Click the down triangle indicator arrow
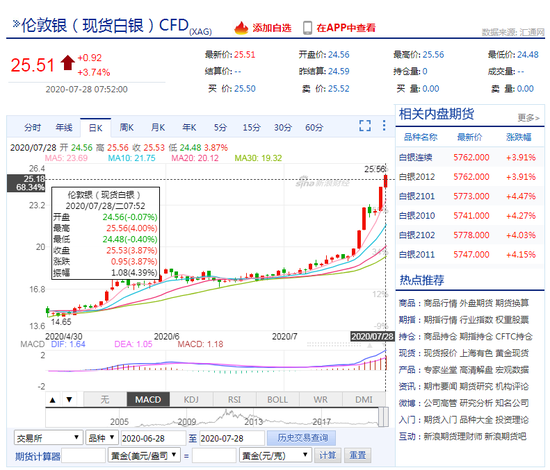The image size is (550, 470). (69, 400)
